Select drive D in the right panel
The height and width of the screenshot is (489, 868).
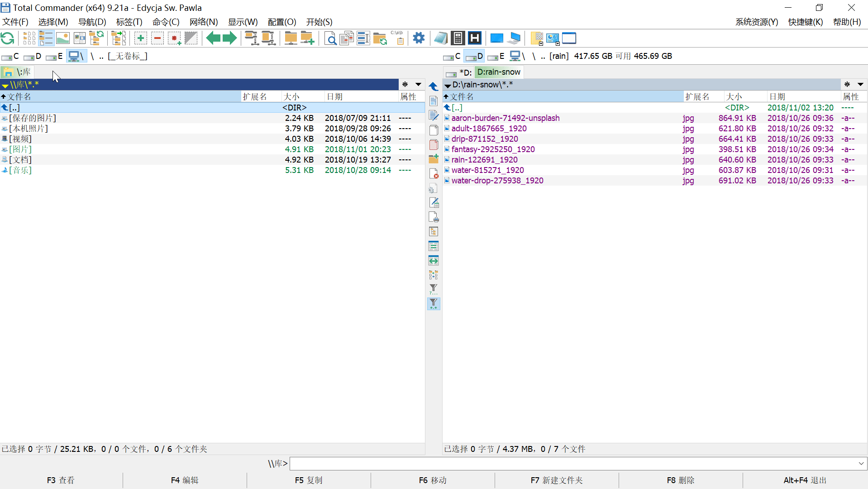pyautogui.click(x=474, y=56)
